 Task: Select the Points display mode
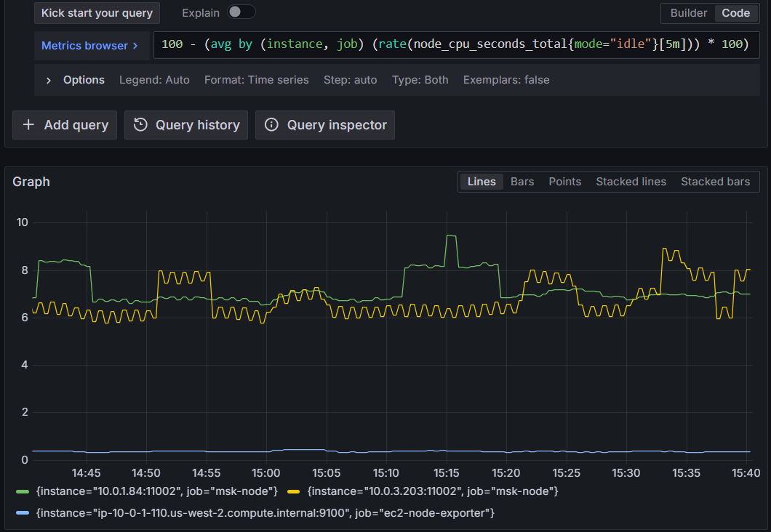pos(564,181)
